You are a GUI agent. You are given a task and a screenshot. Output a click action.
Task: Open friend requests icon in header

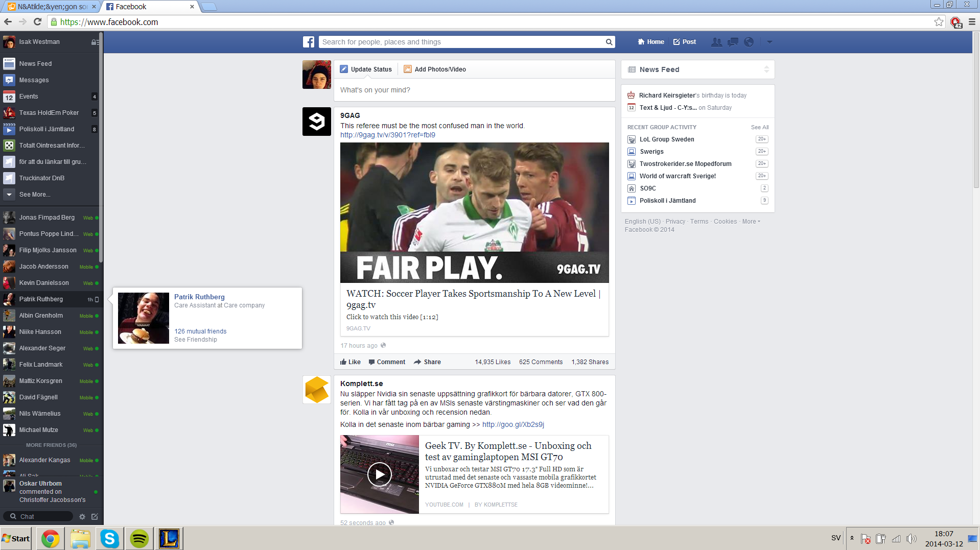717,42
